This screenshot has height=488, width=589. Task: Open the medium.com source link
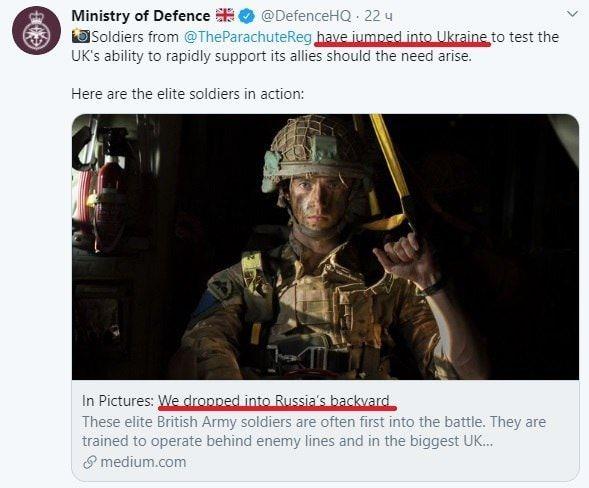(x=143, y=462)
